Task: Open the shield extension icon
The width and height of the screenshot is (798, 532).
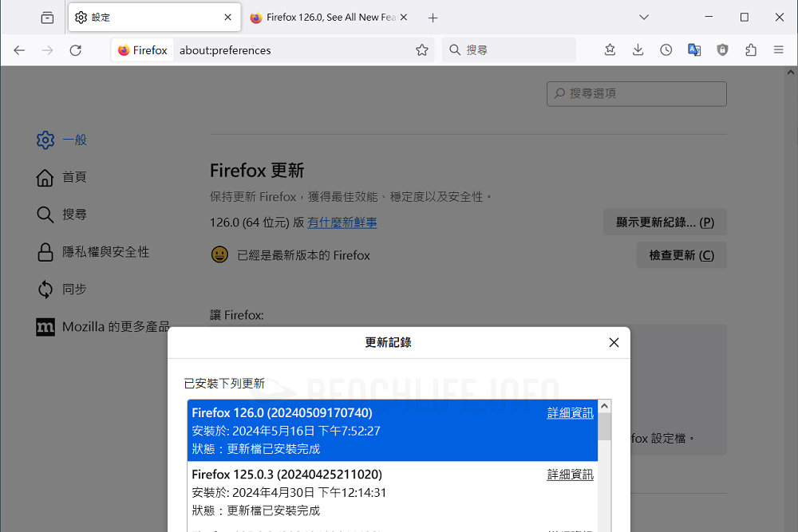Action: pyautogui.click(x=722, y=49)
